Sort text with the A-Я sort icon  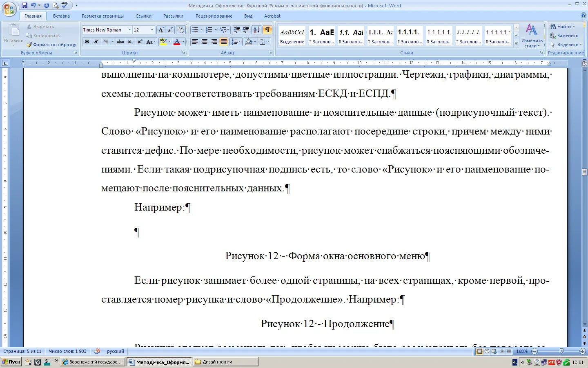point(256,30)
